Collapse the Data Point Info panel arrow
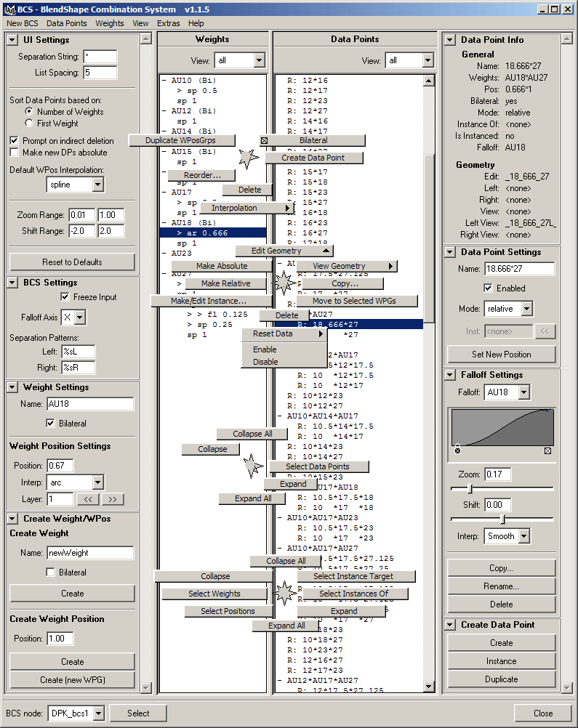 pos(451,40)
